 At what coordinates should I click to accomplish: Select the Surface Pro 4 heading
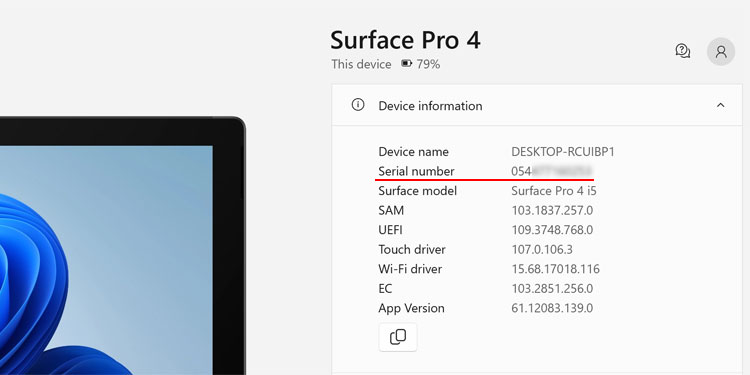tap(405, 40)
